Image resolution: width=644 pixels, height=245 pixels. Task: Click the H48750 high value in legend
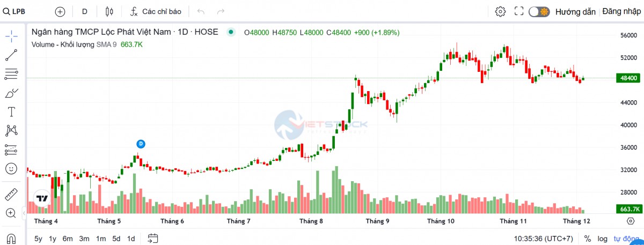[x=284, y=33]
